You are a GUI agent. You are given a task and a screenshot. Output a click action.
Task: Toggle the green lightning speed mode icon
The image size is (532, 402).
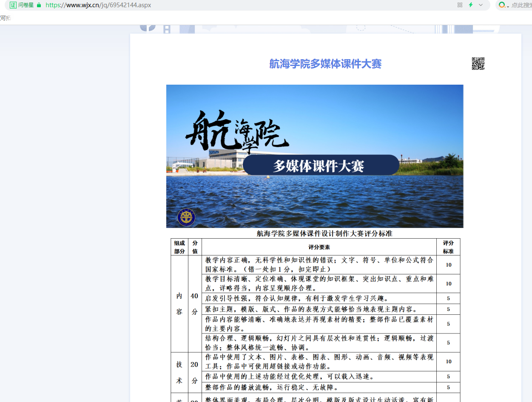click(x=471, y=5)
